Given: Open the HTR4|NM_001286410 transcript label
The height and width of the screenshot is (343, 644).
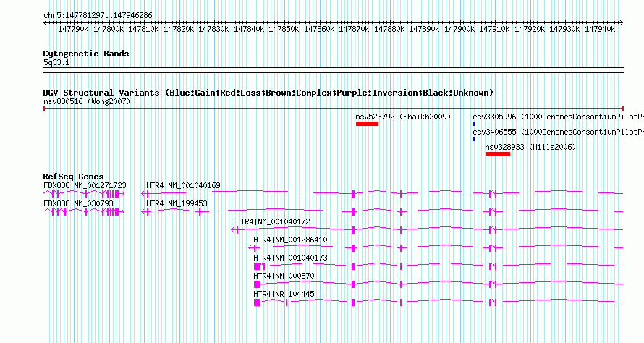Looking at the screenshot, I should (x=290, y=240).
